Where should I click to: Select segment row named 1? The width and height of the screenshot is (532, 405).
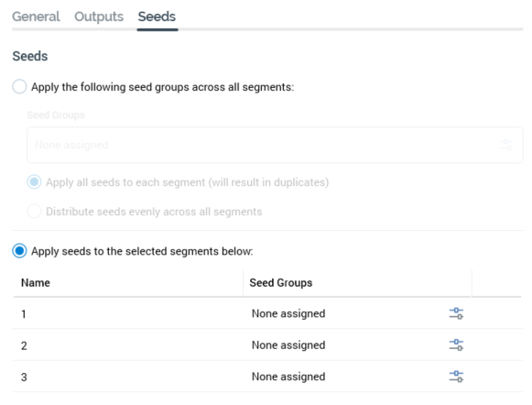coord(267,313)
